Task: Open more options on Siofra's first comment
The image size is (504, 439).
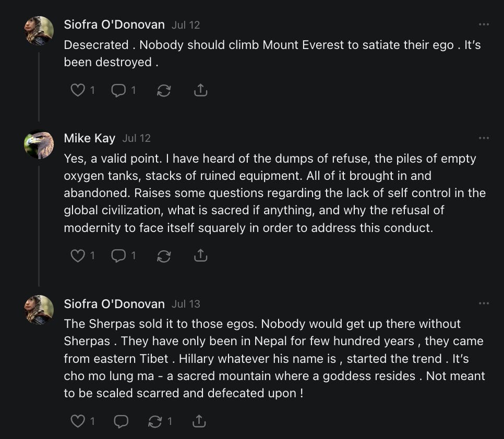Action: tap(484, 25)
